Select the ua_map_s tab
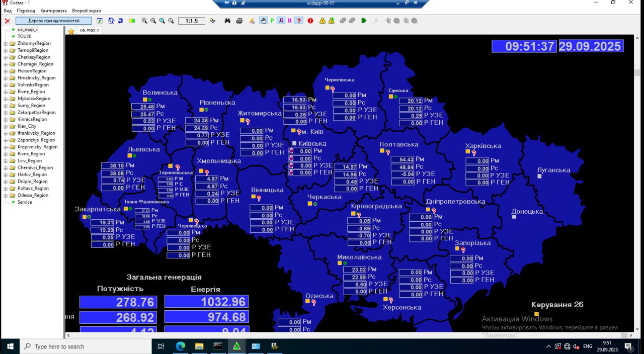 (x=90, y=30)
